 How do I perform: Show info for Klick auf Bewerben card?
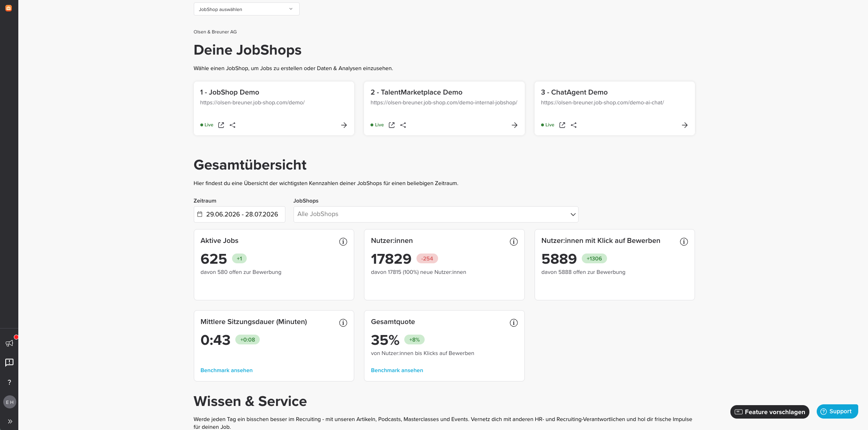[684, 242]
